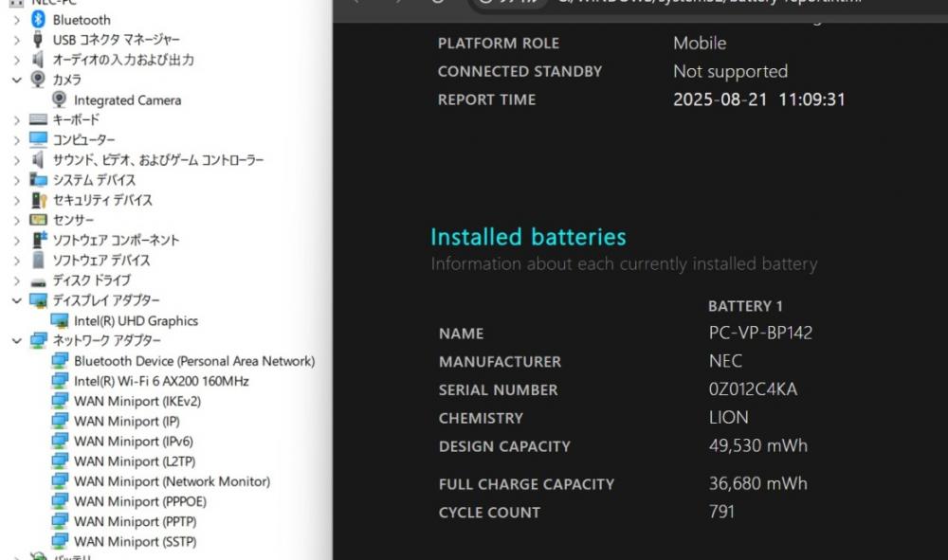The height and width of the screenshot is (560, 948).
Task: Select Bluetooth Device (Personal Area Network) label
Action: (x=194, y=361)
